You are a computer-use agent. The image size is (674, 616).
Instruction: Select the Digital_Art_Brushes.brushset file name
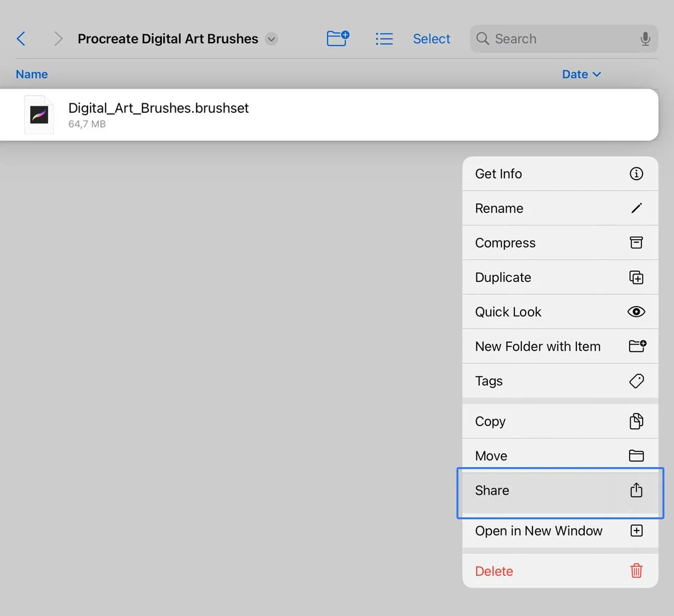(158, 108)
